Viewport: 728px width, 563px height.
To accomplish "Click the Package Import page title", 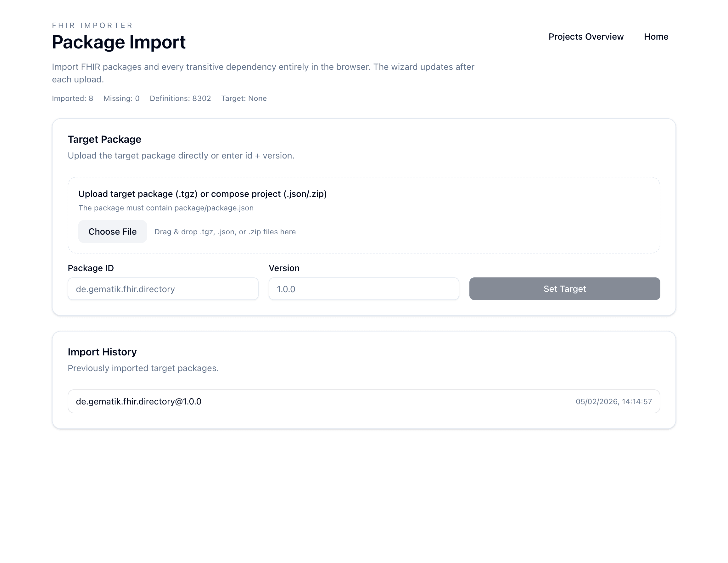I will [x=119, y=42].
